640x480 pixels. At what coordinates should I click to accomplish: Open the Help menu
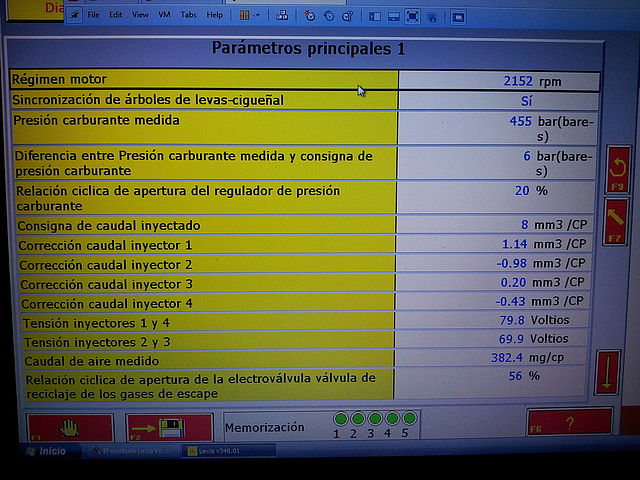(214, 16)
